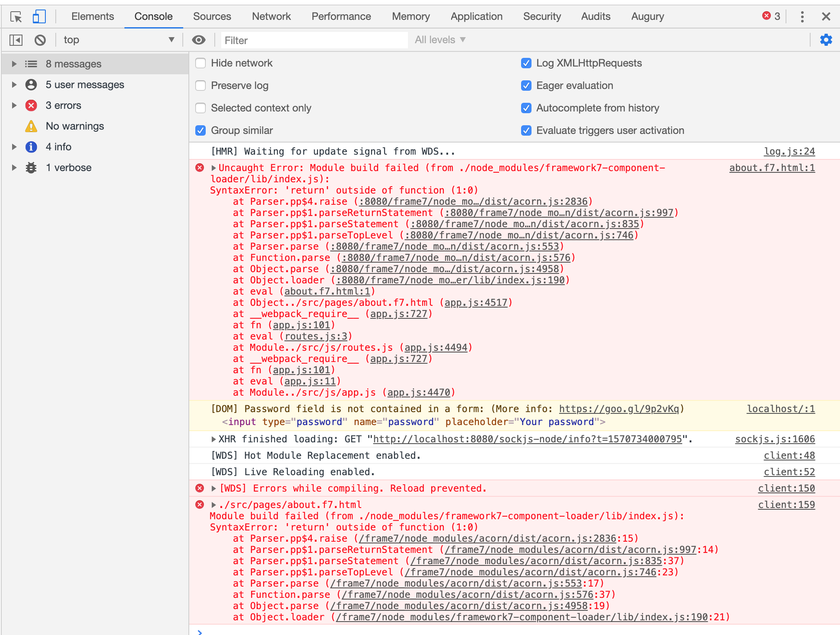Enable Hide network checkbox
Screen dimensions: 840x635
[200, 63]
